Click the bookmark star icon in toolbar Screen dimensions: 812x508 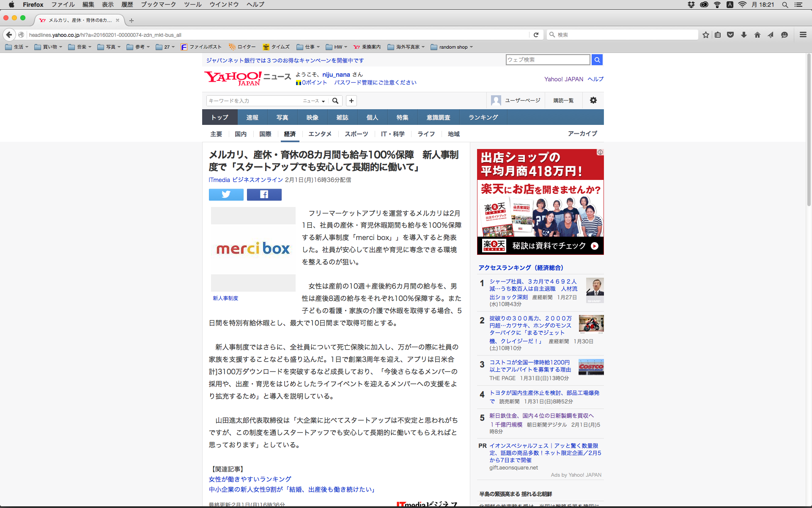(705, 35)
